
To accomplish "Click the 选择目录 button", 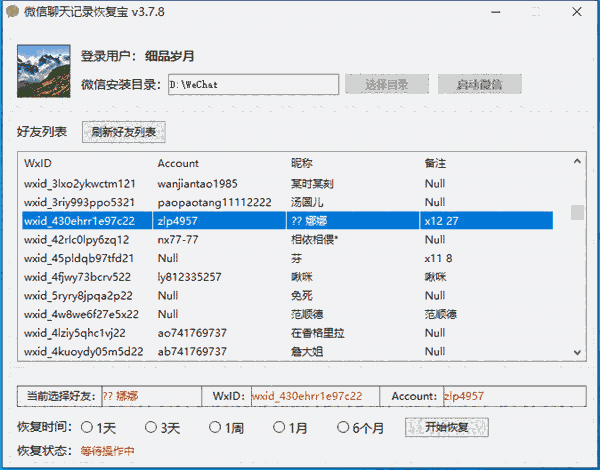I will 386,84.
